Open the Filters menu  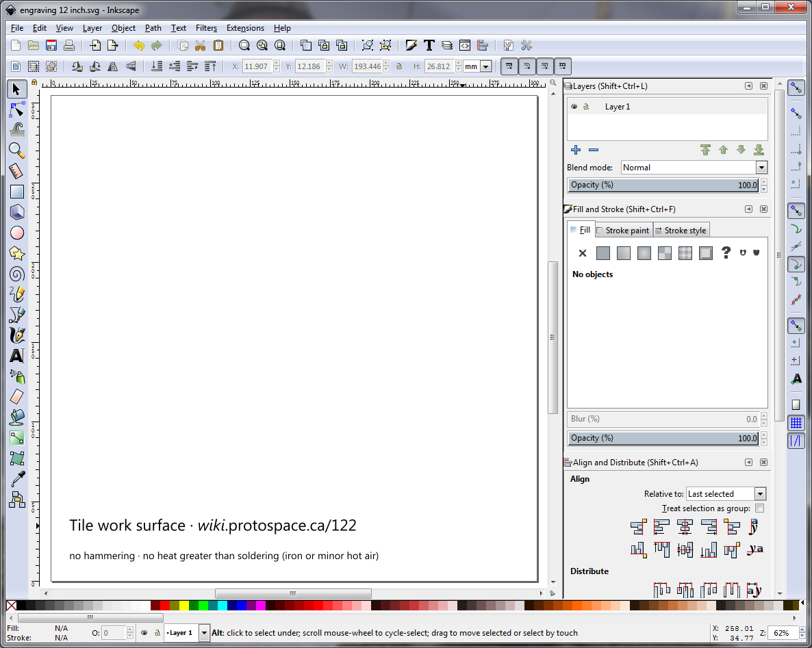[206, 28]
